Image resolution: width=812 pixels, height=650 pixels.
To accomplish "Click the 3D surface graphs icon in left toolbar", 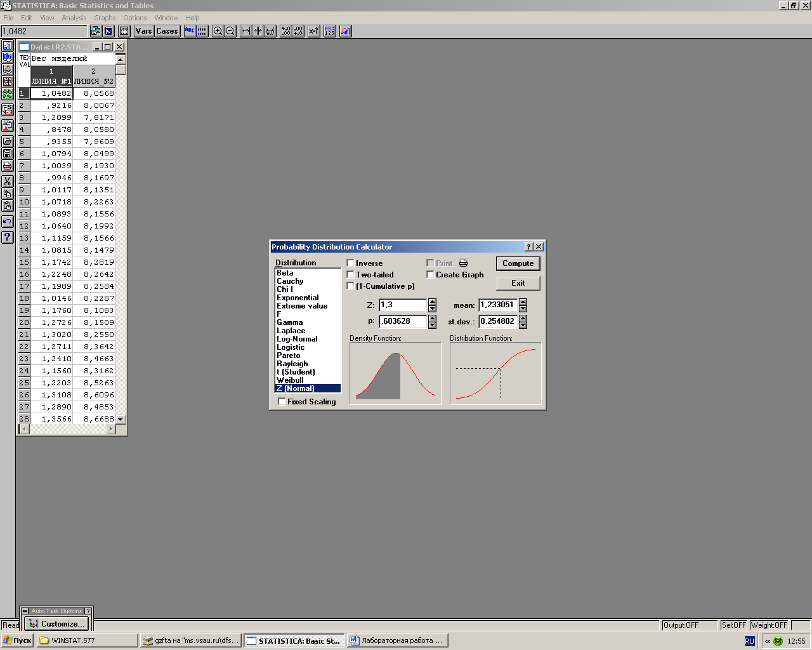I will 7,70.
